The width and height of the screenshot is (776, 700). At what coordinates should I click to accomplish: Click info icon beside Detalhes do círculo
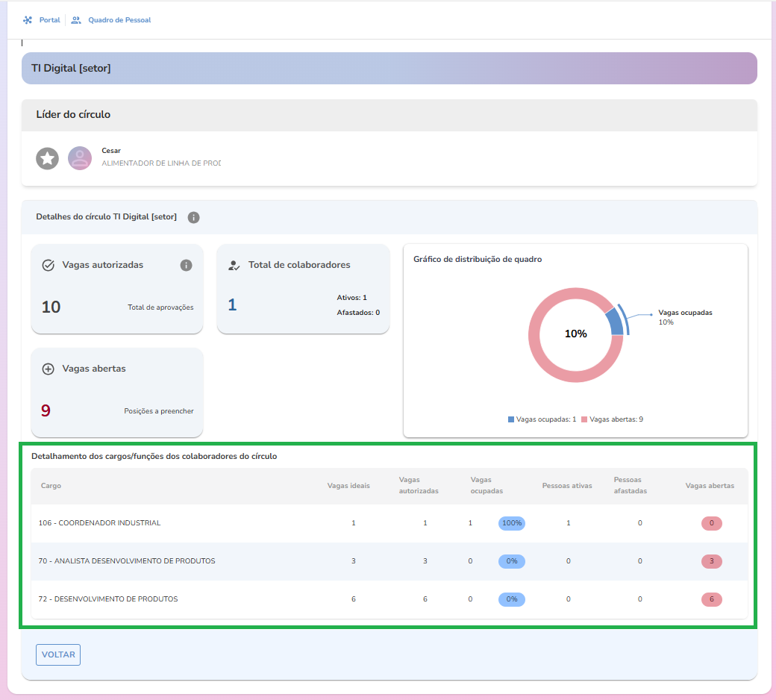[x=193, y=217]
